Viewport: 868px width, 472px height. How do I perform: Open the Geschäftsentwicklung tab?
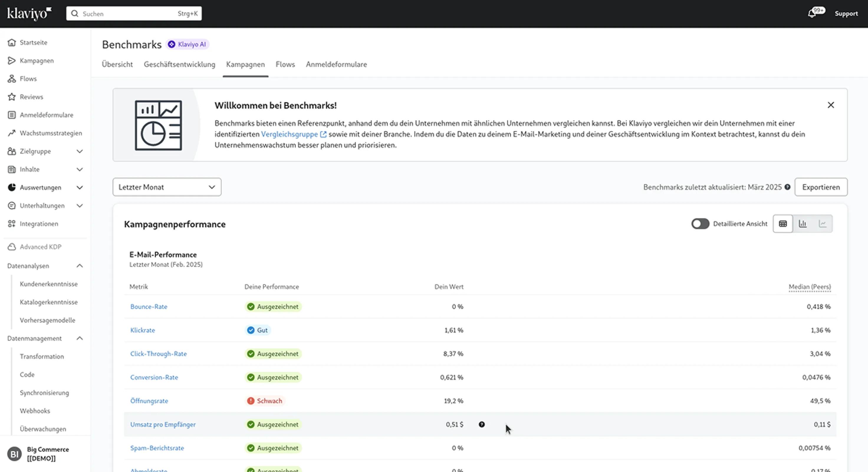tap(179, 64)
